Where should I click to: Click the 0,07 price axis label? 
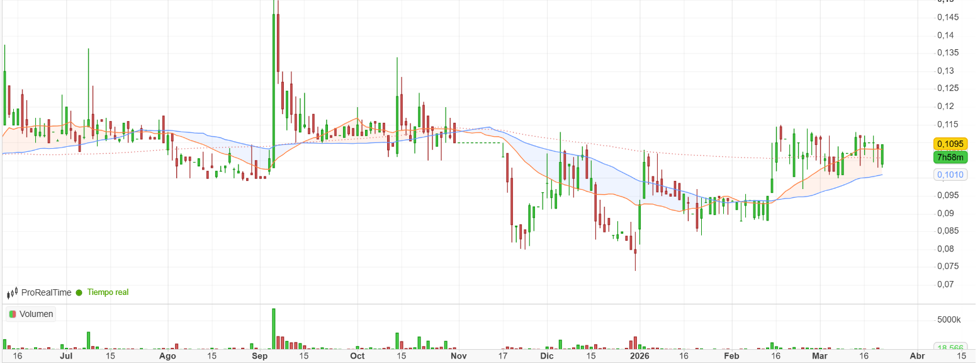point(945,284)
